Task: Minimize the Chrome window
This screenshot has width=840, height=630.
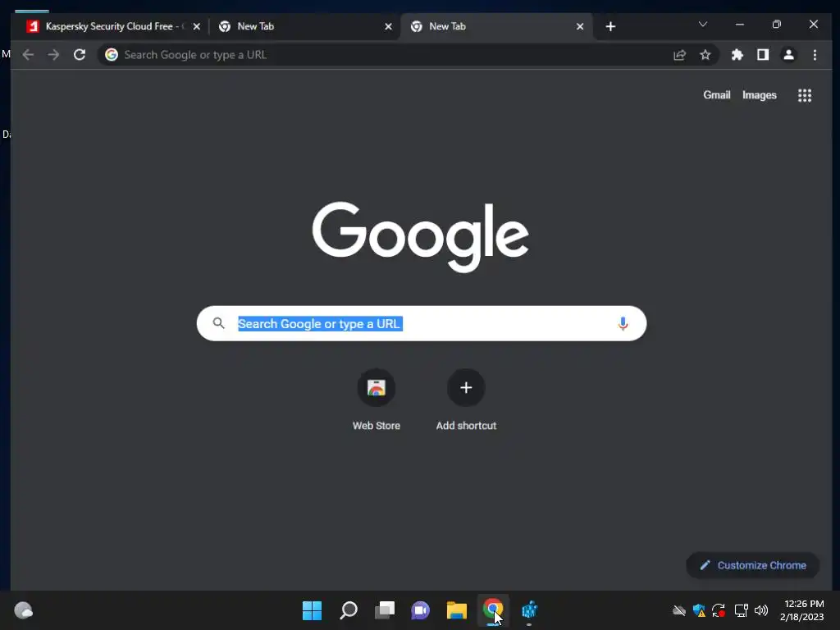Action: 740,24
